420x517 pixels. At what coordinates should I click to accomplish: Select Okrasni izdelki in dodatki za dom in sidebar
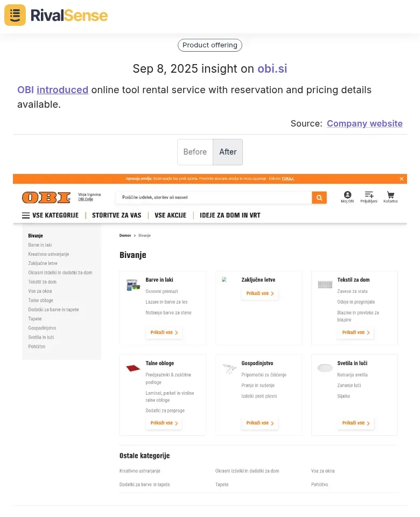click(60, 273)
